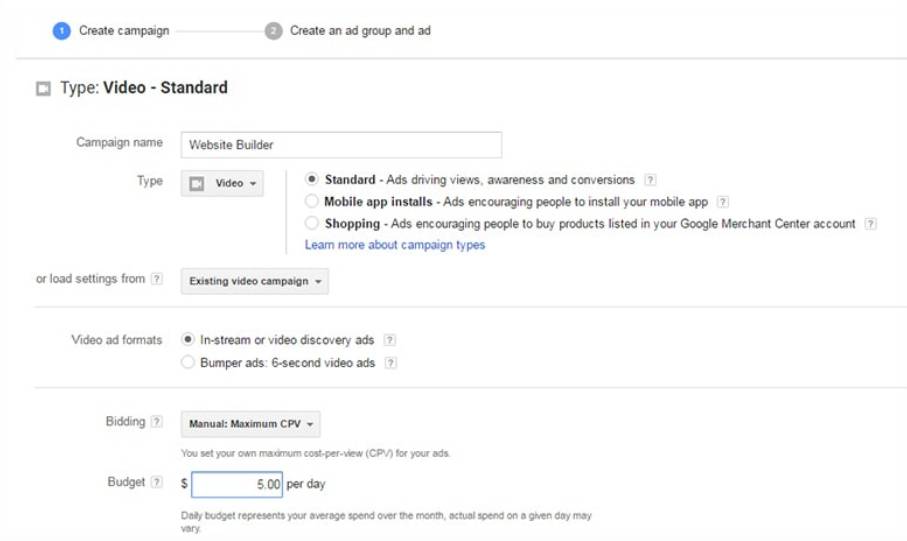
Task: Click help icon next to load settings from
Action: tap(157, 279)
